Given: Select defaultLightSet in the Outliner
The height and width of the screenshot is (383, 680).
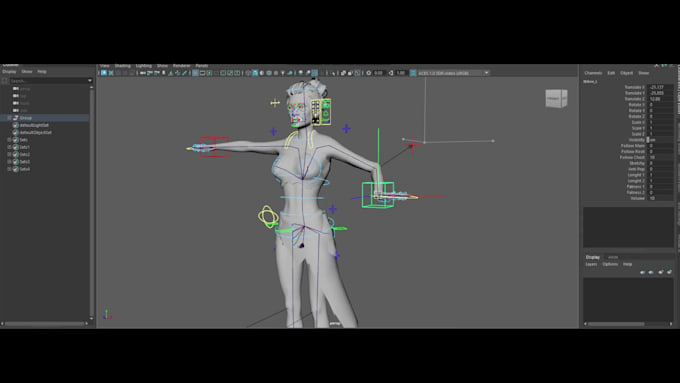Looking at the screenshot, I should (x=34, y=125).
